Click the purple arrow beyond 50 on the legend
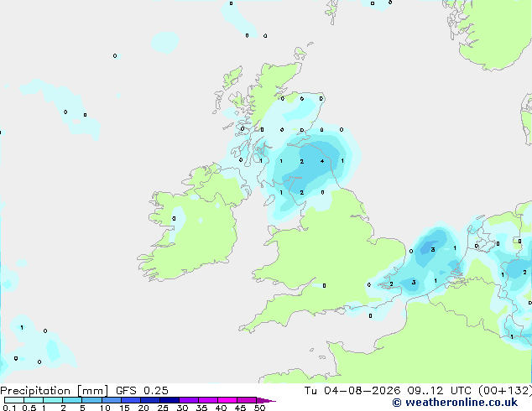This screenshot has width=532, height=411. 266,400
